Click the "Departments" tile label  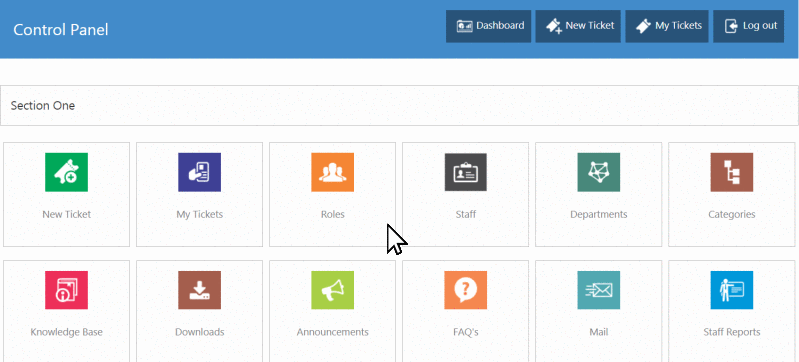(x=598, y=215)
